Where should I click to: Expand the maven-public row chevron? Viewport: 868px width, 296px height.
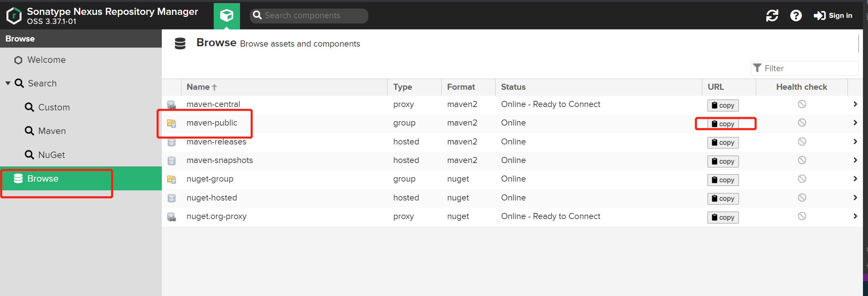click(x=855, y=123)
